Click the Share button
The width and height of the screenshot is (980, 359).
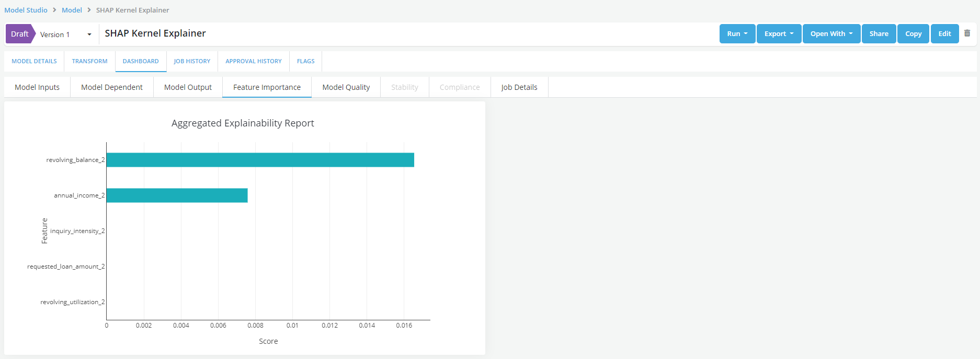[x=879, y=34]
